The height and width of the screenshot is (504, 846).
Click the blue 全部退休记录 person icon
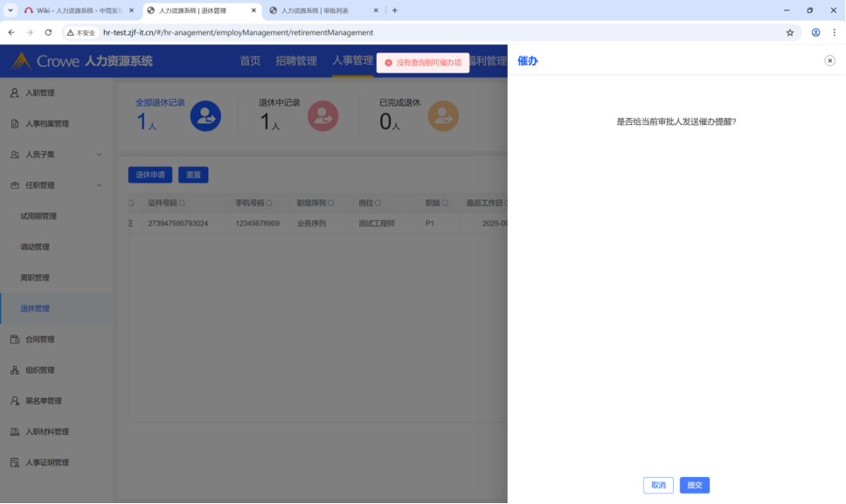205,116
